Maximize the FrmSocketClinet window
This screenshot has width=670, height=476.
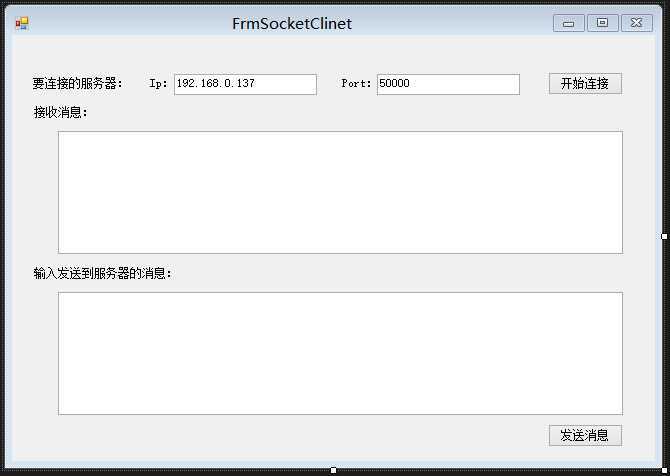602,23
